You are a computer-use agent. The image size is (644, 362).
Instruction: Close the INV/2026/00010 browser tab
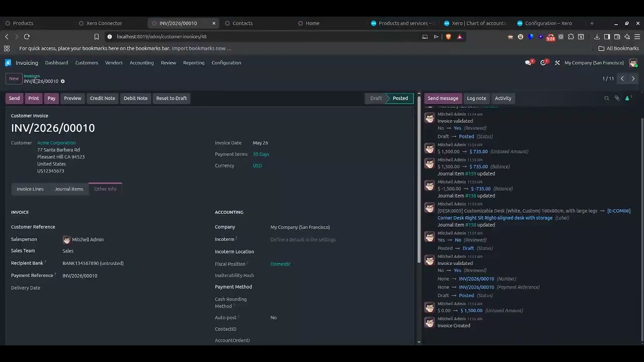pyautogui.click(x=214, y=23)
